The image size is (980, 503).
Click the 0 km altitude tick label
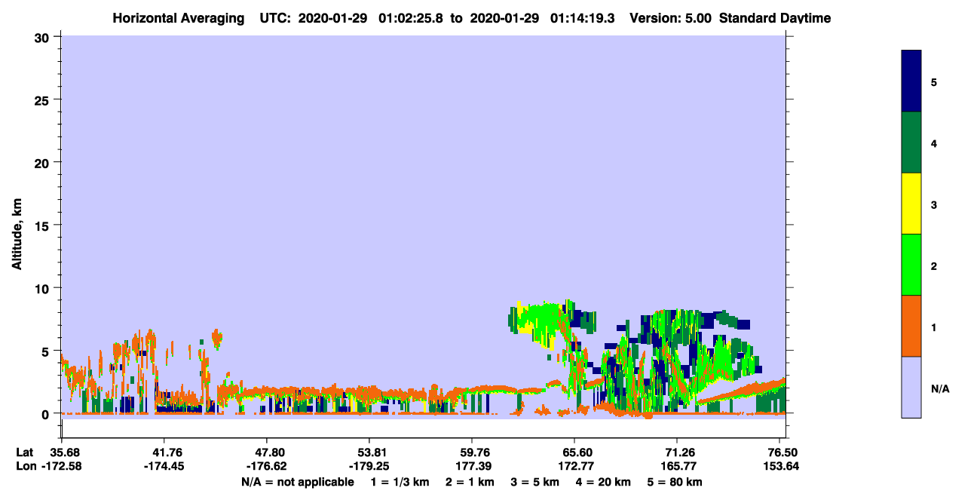tap(46, 413)
